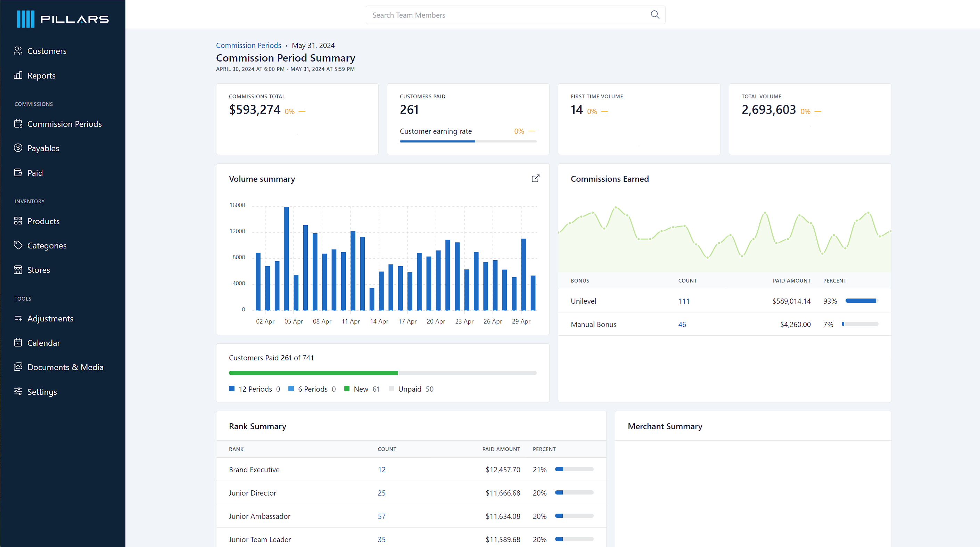
Task: Navigate to Stores in sidebar
Action: tap(39, 270)
